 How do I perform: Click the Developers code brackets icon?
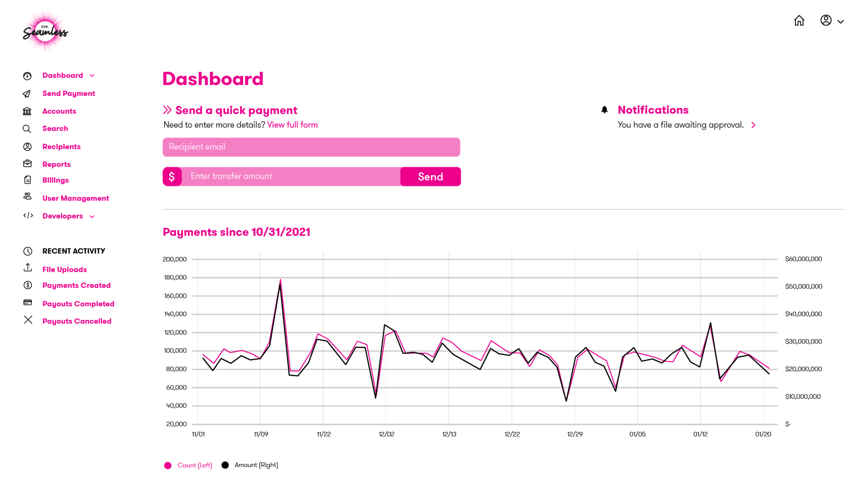point(28,215)
